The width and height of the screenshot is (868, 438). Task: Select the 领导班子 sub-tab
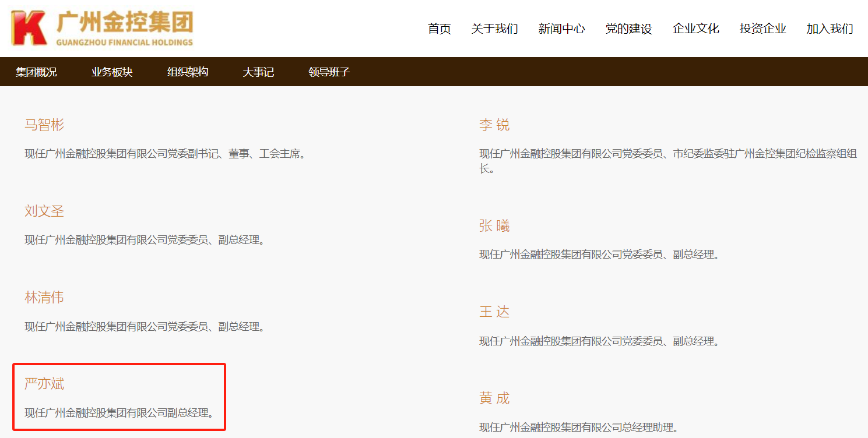pos(329,72)
